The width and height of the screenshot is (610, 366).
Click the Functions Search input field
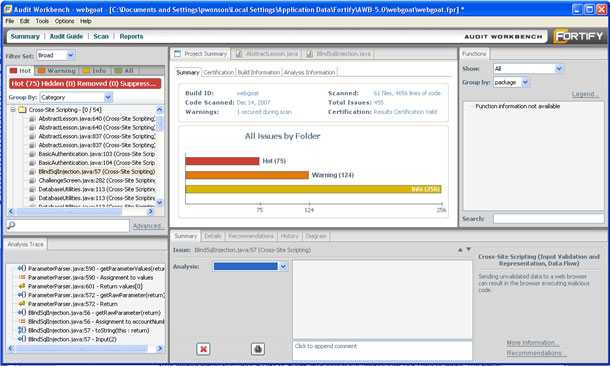coord(549,219)
